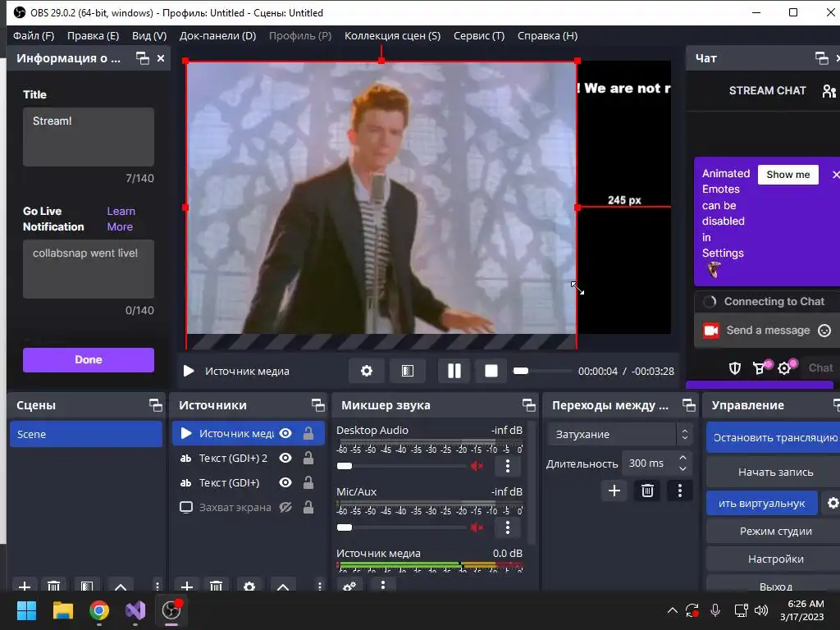
Task: Open the Затухание transition dropdown
Action: coord(620,434)
